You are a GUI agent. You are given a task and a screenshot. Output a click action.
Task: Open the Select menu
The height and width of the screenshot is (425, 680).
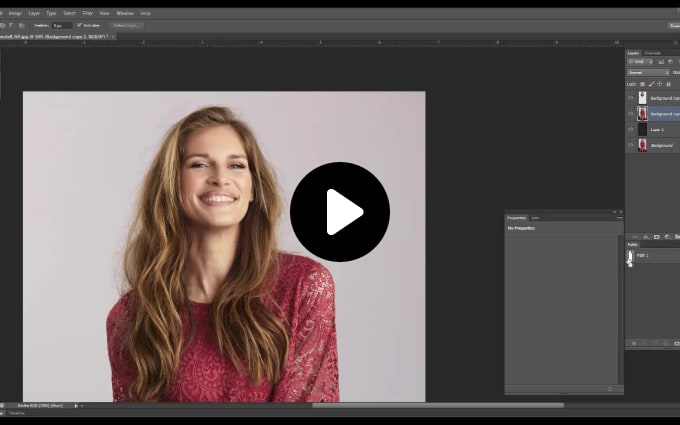tap(69, 13)
